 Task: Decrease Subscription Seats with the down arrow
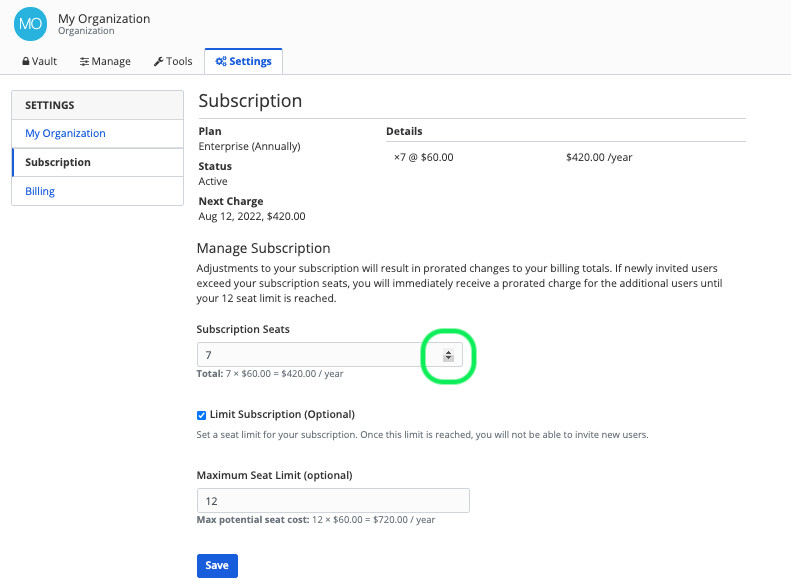tap(449, 358)
